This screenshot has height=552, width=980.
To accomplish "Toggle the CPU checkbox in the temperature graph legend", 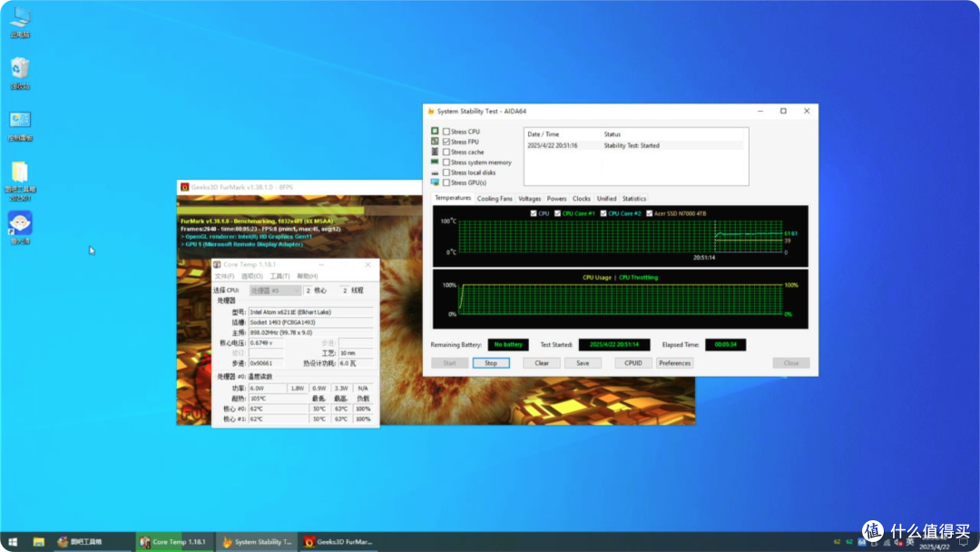I will click(x=534, y=213).
